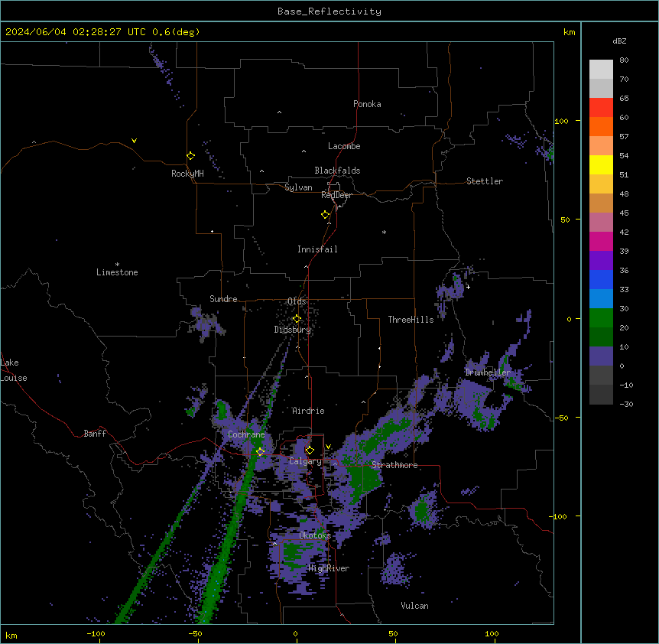Click the yellow station marker south of RedDeer
Viewport: 659px width, 644px height.
click(x=326, y=215)
